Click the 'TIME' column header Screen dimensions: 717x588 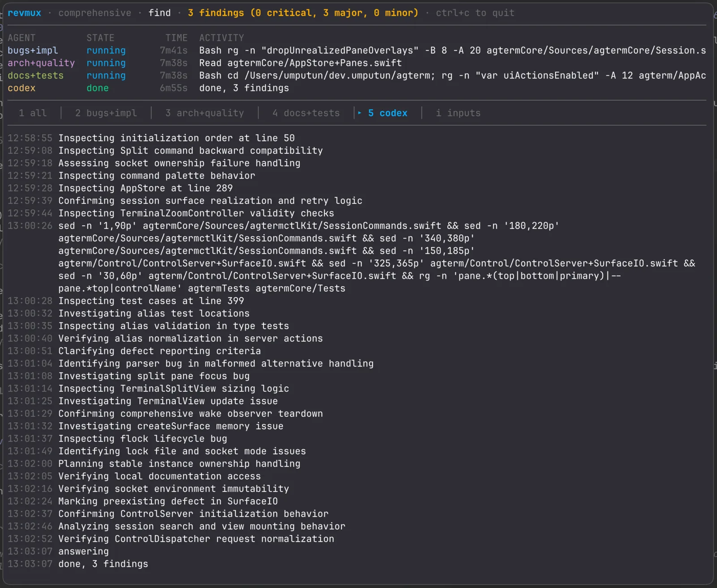(177, 38)
